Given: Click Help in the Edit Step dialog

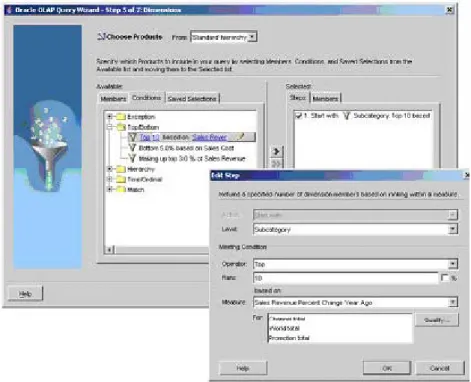Looking at the screenshot, I should click(243, 368).
